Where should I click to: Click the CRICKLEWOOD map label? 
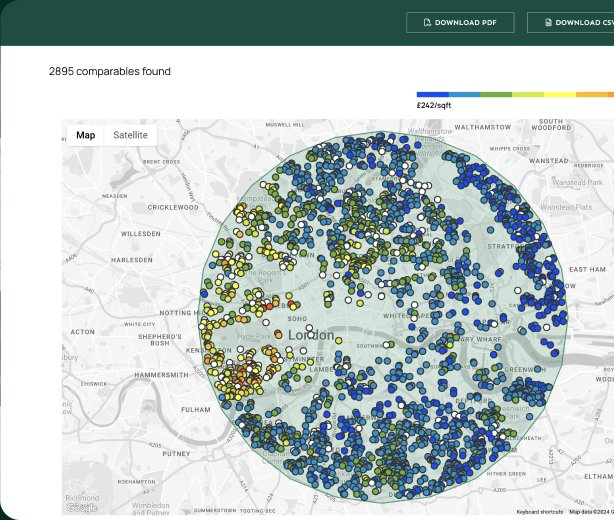(173, 207)
